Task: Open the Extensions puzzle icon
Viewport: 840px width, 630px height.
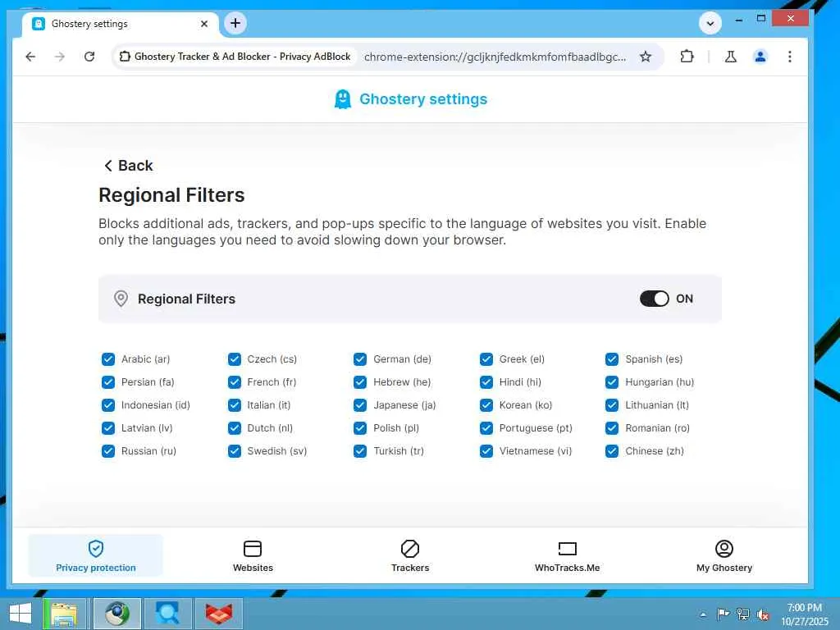Action: tap(687, 57)
